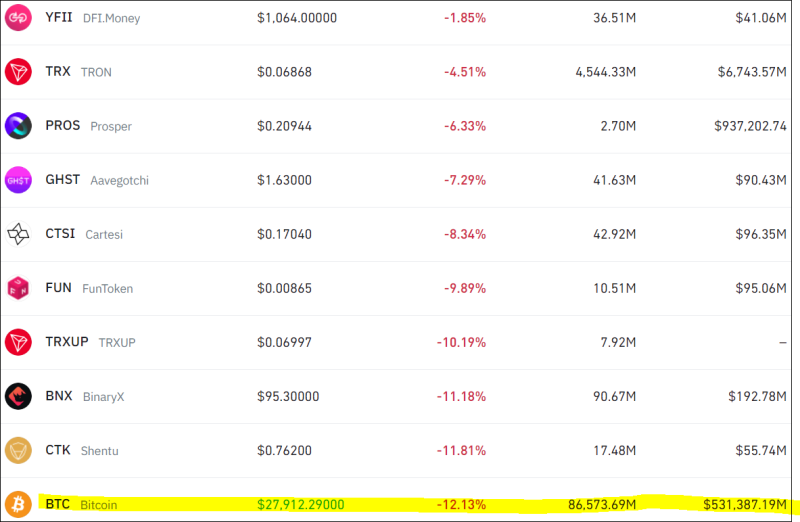
Task: Select the FunToken coin name
Action: [x=108, y=289]
